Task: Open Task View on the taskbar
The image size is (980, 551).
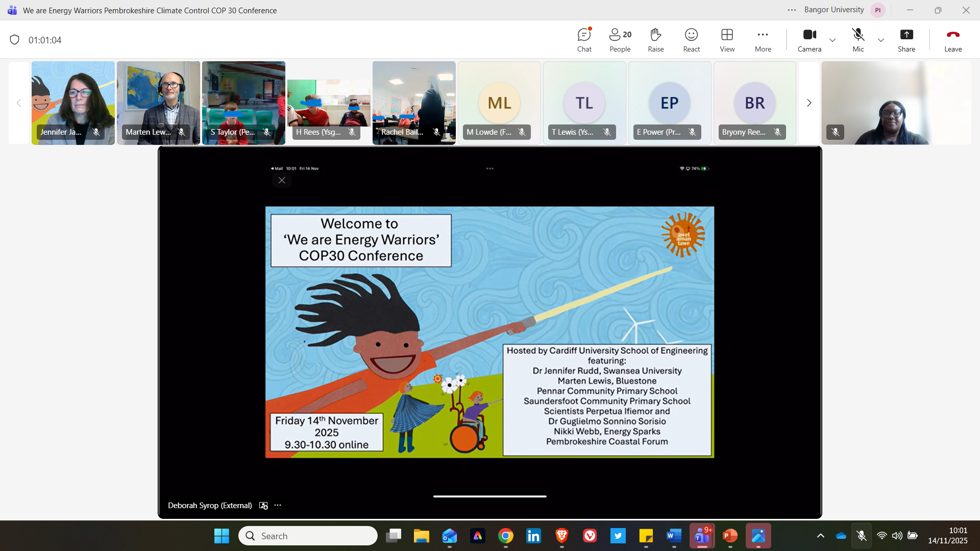Action: tap(394, 536)
